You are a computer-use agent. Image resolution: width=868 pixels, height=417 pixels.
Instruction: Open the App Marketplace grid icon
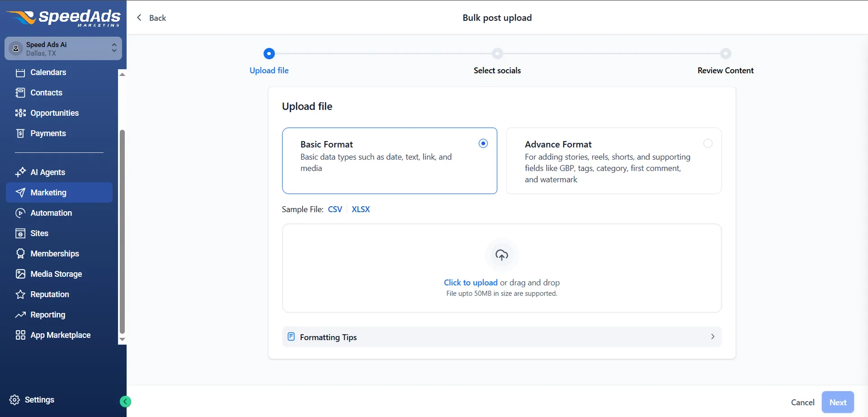20,335
